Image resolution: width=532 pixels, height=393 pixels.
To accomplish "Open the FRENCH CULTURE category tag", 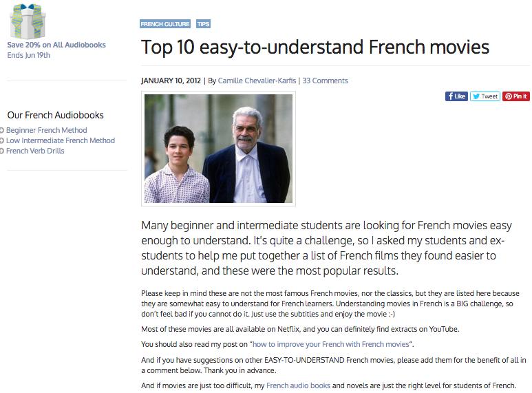I will 165,24.
